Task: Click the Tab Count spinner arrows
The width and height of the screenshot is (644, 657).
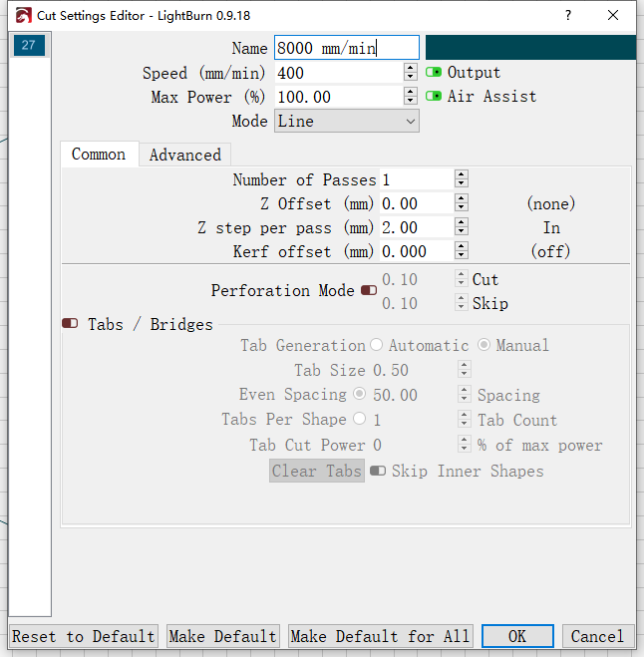Action: pyautogui.click(x=464, y=419)
